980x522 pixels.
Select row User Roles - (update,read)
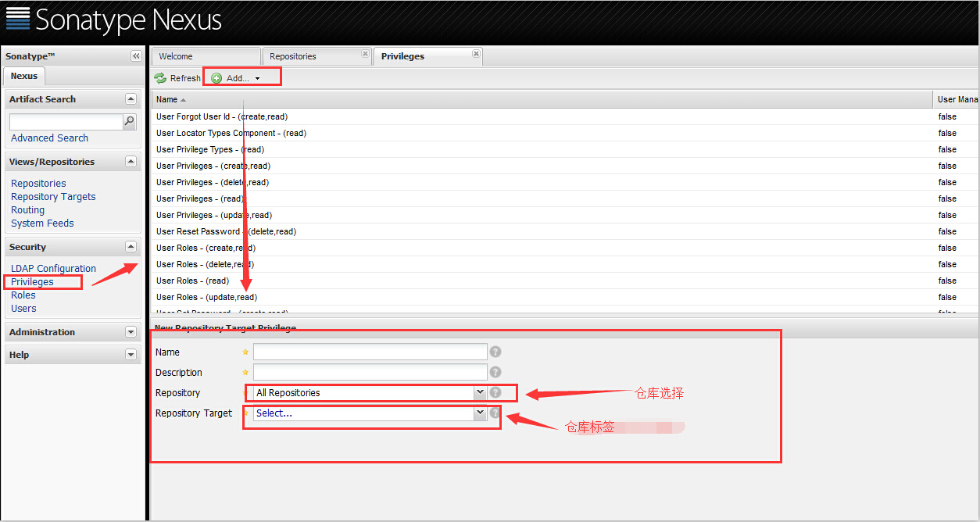565,297
